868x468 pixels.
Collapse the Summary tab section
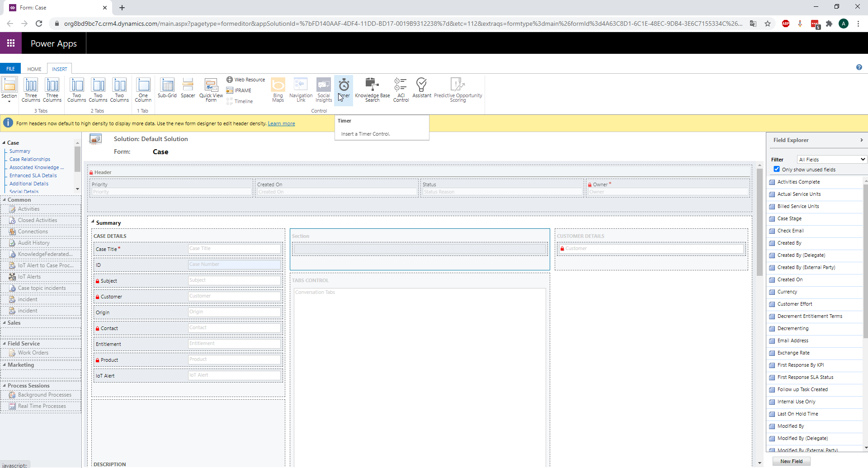93,222
